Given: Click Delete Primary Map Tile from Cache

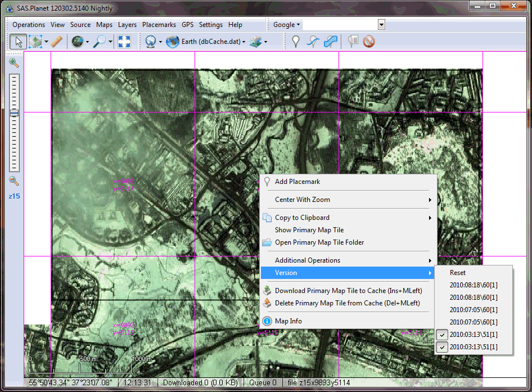Looking at the screenshot, I should tap(347, 303).
